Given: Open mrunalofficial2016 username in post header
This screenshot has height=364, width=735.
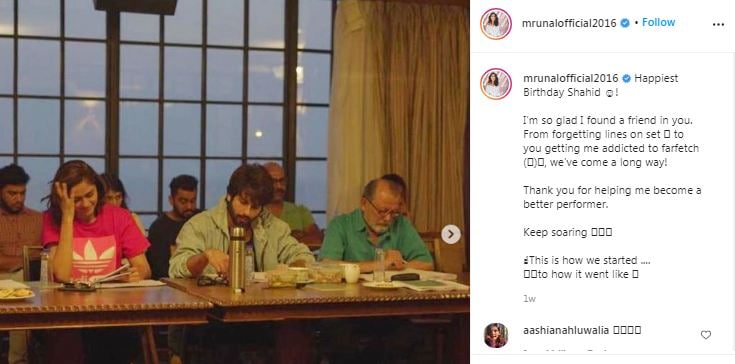Looking at the screenshot, I should [x=569, y=23].
